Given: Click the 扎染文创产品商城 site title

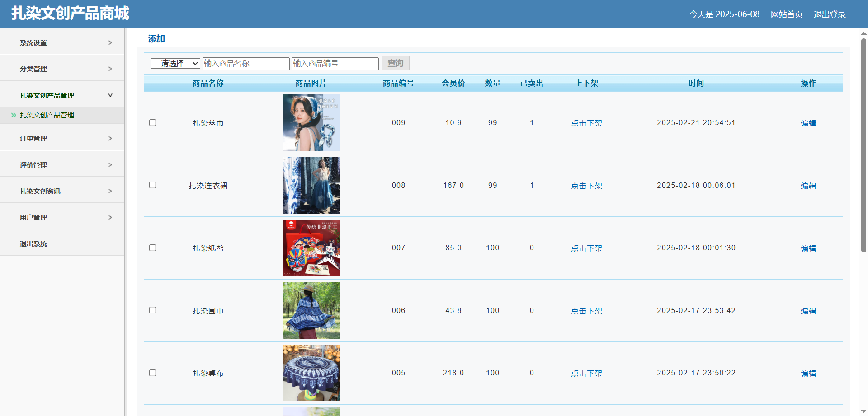Looking at the screenshot, I should (x=70, y=13).
